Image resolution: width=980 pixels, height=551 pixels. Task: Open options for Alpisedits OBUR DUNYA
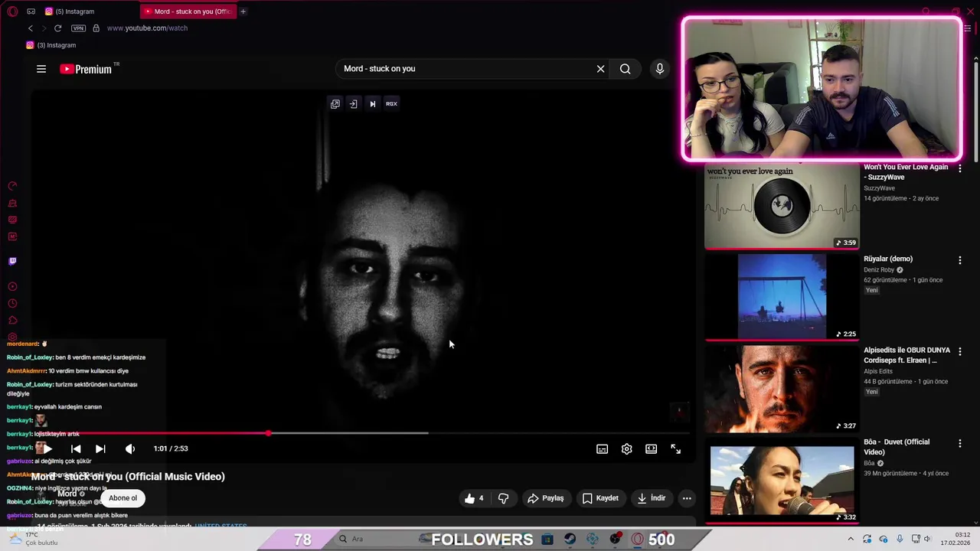pyautogui.click(x=959, y=352)
